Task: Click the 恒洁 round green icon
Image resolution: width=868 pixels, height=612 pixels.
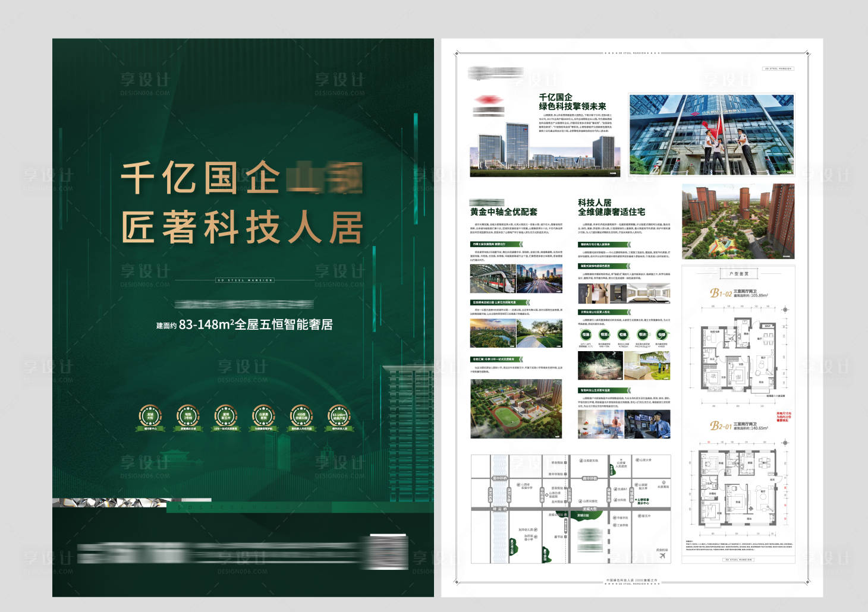Action: click(642, 335)
